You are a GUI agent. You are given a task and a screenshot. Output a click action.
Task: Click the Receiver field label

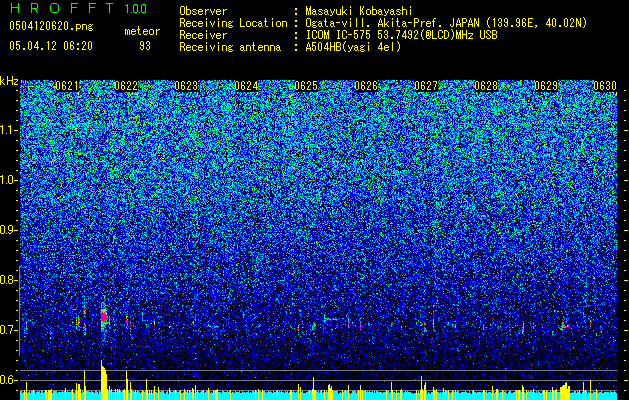[x=203, y=35]
